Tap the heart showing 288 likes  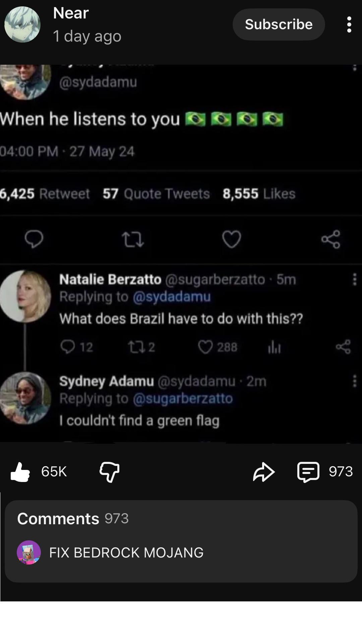pyautogui.click(x=205, y=347)
